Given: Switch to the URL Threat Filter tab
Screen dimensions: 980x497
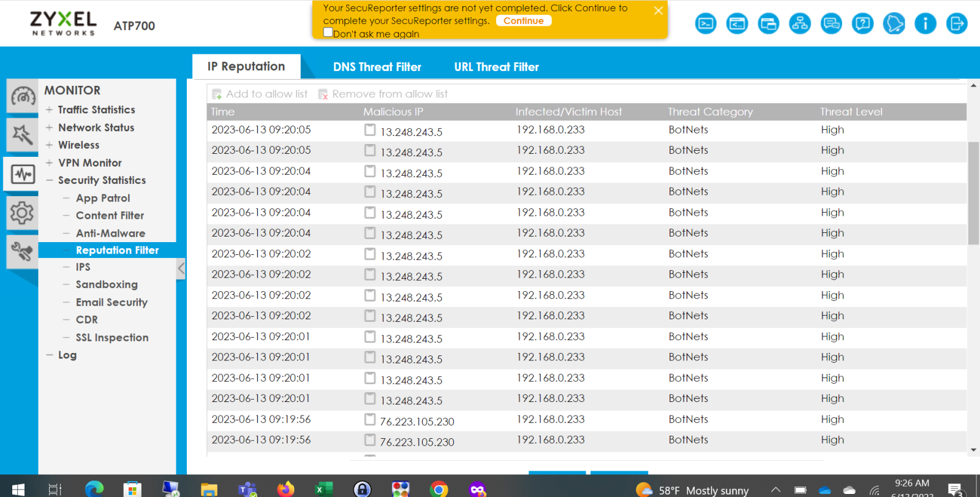Looking at the screenshot, I should click(x=497, y=67).
